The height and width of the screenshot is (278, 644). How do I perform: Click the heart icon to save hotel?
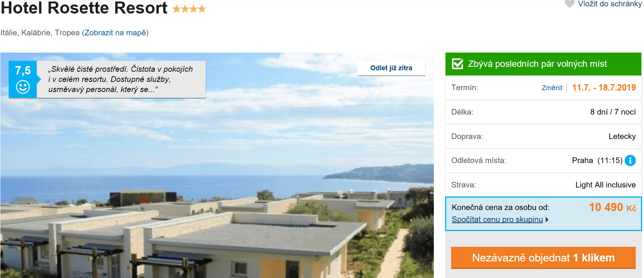pos(569,4)
